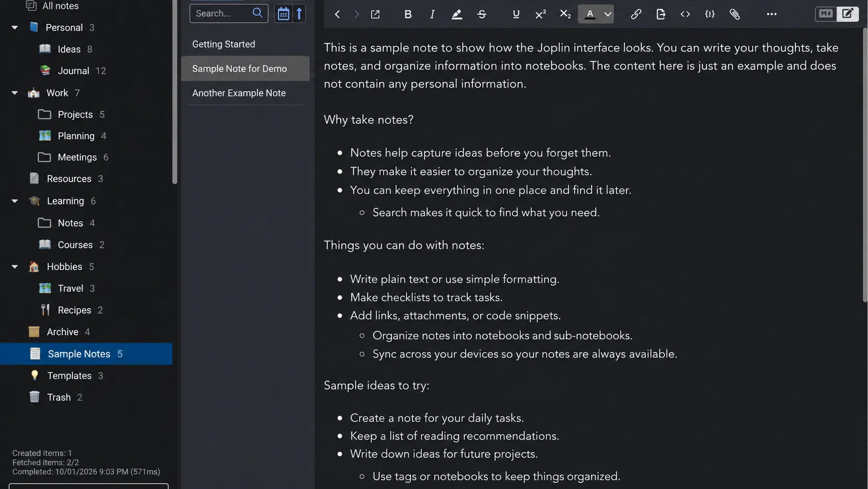Switch to the Markdown editor toggle
This screenshot has height=489, width=868.
tap(825, 14)
